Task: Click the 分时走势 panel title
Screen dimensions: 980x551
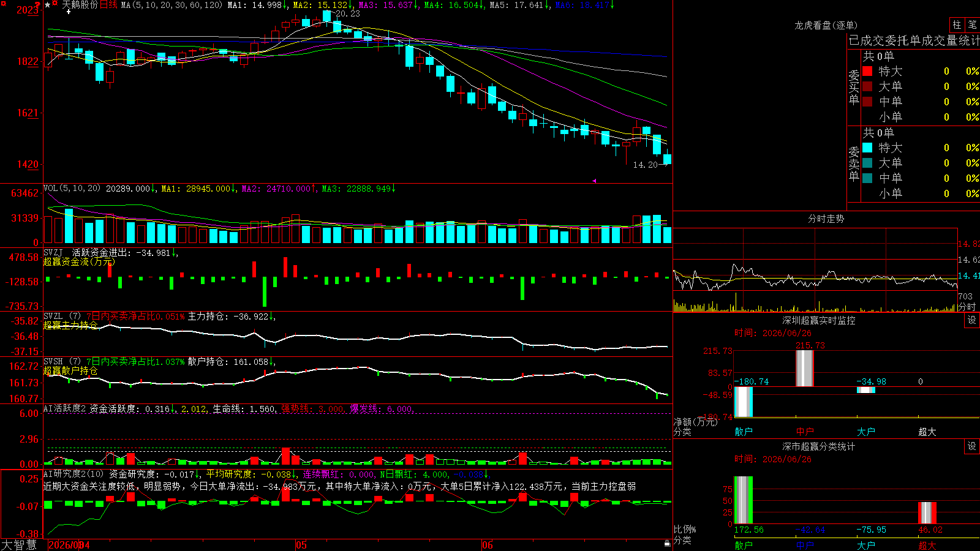Action: [826, 219]
